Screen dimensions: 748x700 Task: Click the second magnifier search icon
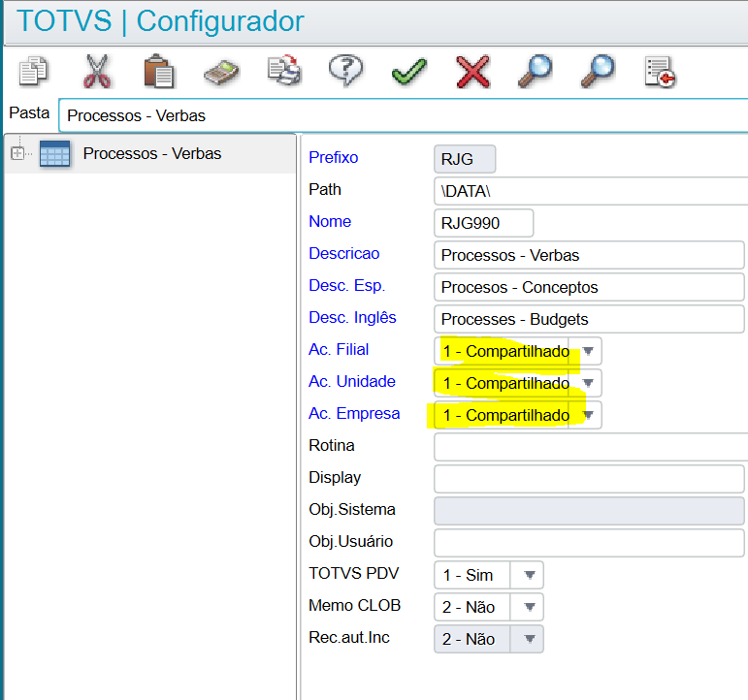[x=598, y=72]
